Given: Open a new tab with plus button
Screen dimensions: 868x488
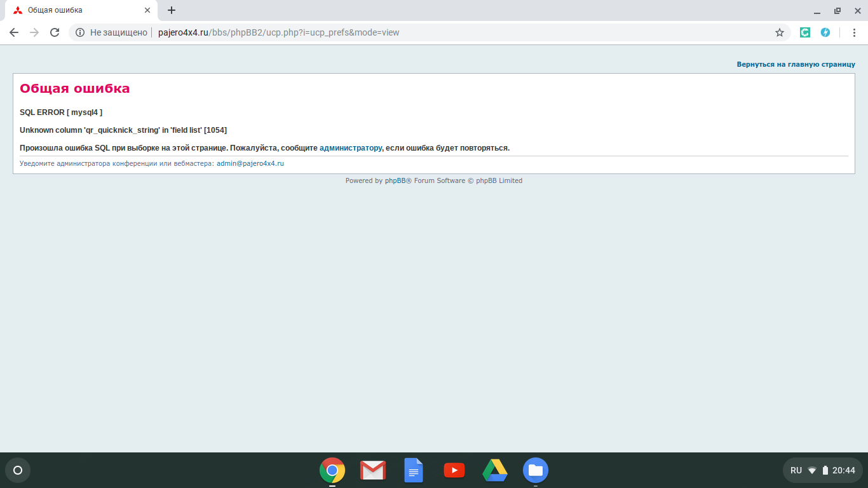Looking at the screenshot, I should coord(172,10).
